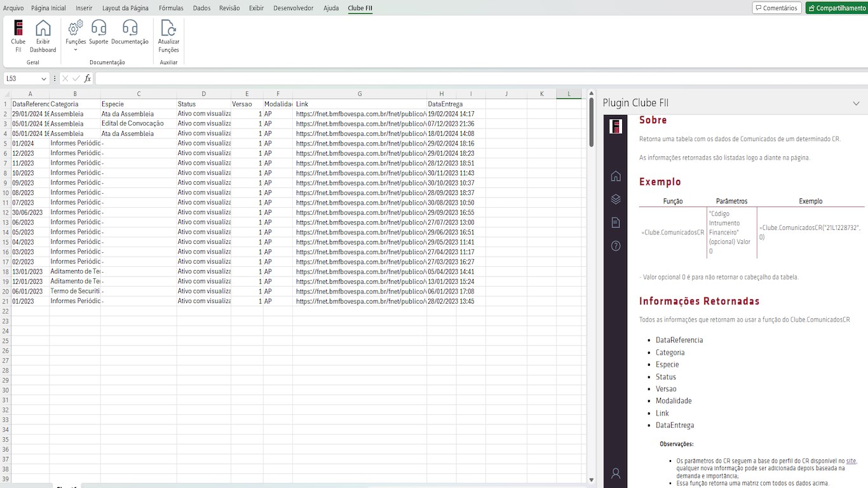Select the Categoria header cell
This screenshot has width=868, height=488.
[75, 104]
